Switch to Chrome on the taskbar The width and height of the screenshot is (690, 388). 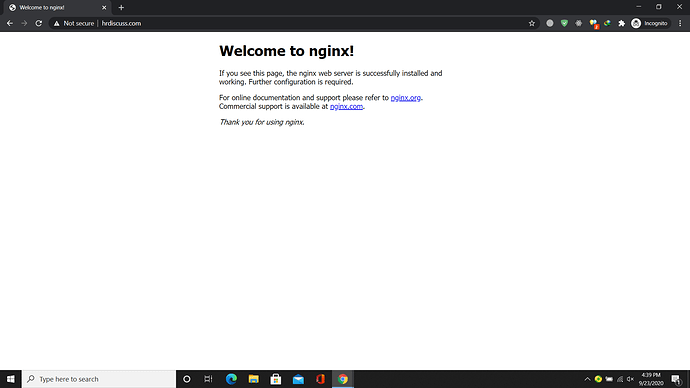(343, 379)
